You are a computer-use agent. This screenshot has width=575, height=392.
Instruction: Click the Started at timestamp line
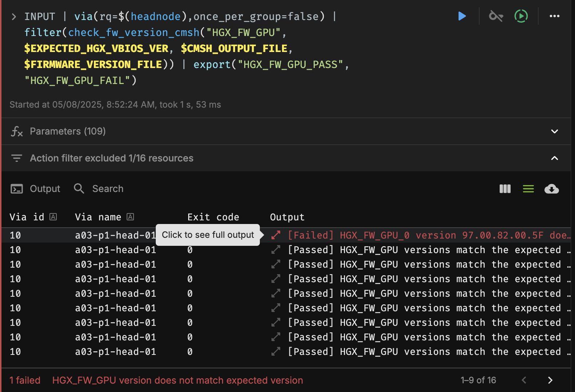click(x=115, y=105)
